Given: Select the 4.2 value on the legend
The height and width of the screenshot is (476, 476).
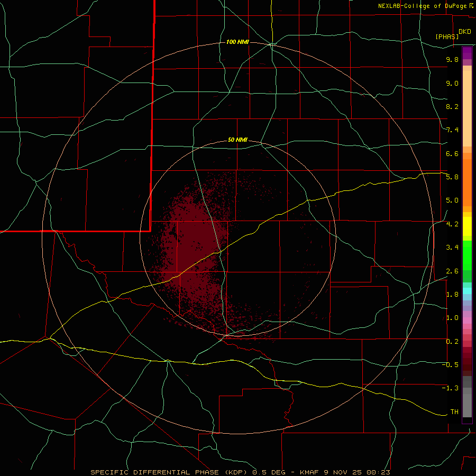Looking at the screenshot, I should [x=452, y=224].
